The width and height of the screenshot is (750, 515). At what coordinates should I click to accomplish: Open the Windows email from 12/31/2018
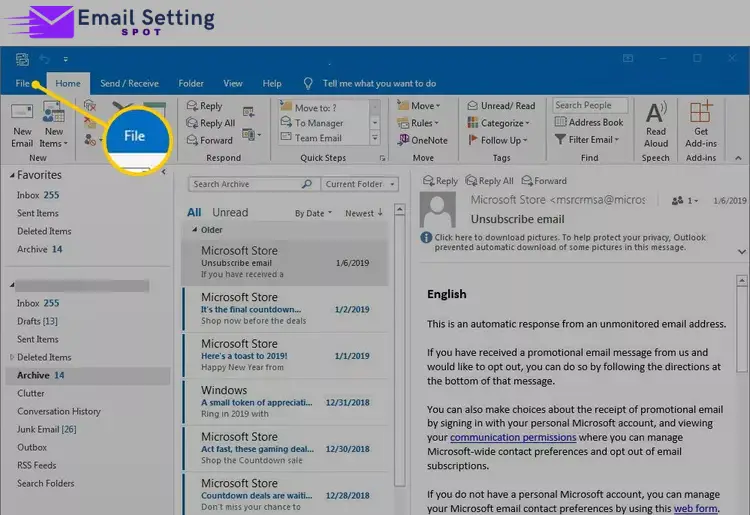click(x=286, y=402)
